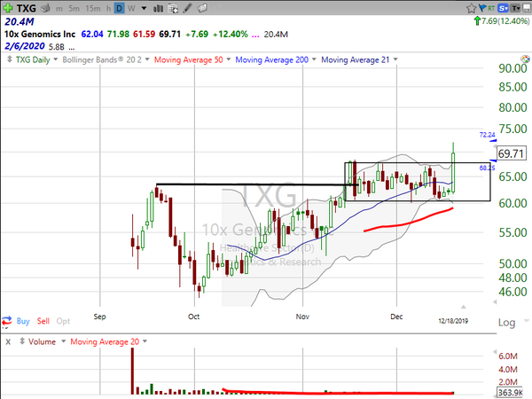Close the volume pane with X
This screenshot has width=532, height=399.
(x=8, y=341)
